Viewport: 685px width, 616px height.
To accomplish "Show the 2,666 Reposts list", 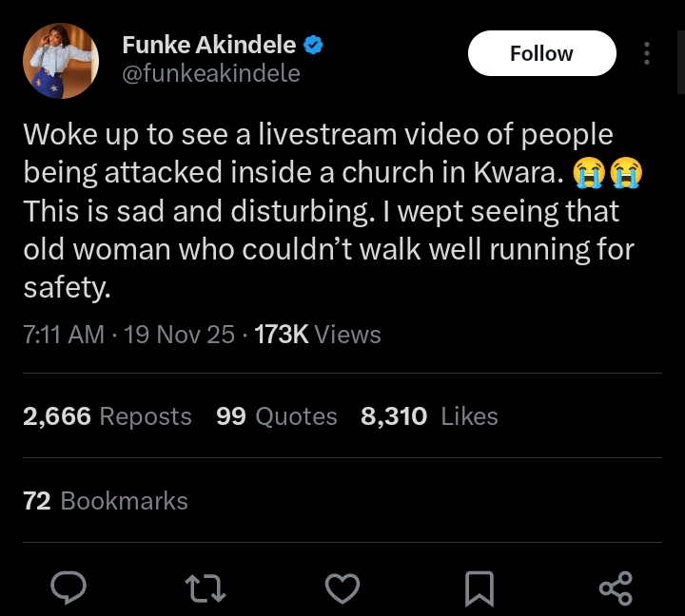I will (107, 416).
